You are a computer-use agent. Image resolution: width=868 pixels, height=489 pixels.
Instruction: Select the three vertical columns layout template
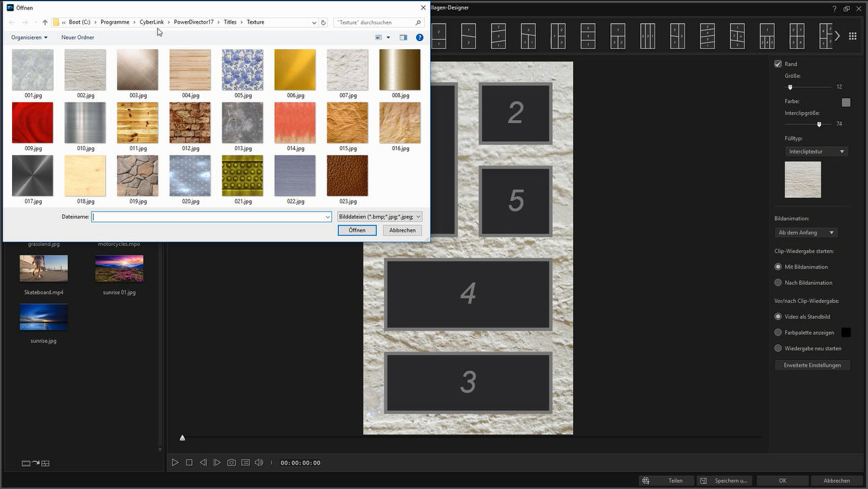click(x=647, y=36)
